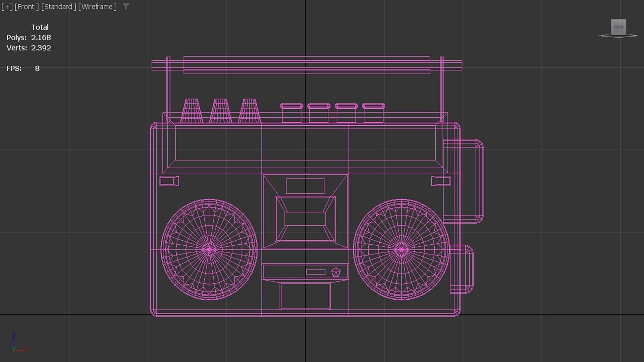Click the viewport filter funnel icon
Screen dimensions: 644x362
[126, 7]
